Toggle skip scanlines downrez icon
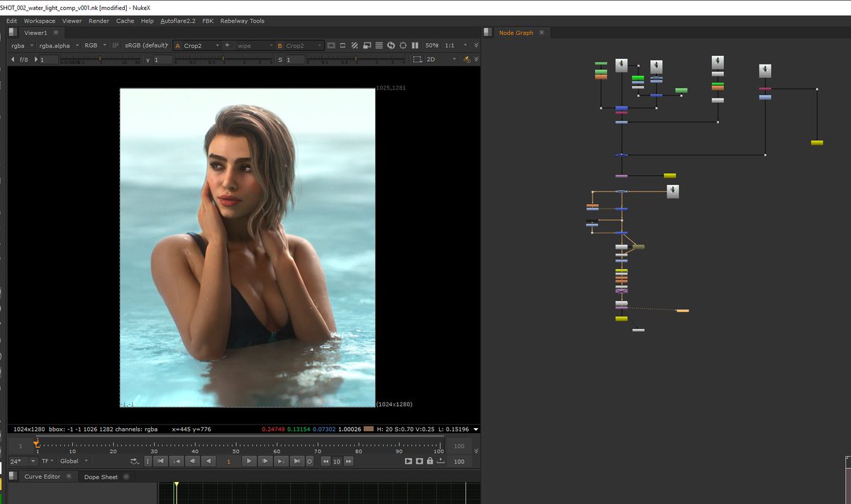The width and height of the screenshot is (851, 504). coord(379,45)
